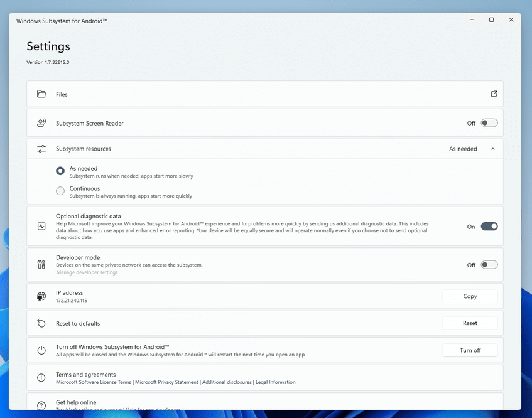
Task: Click the 'All apps will be closed' description
Action: (x=180, y=355)
